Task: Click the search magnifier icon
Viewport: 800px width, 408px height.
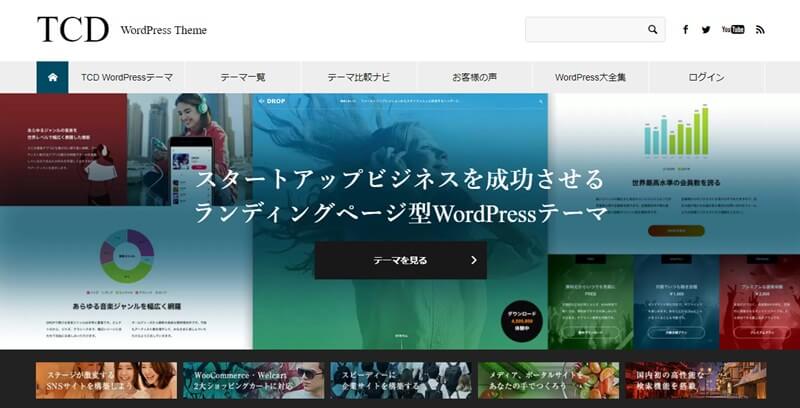Action: 653,30
